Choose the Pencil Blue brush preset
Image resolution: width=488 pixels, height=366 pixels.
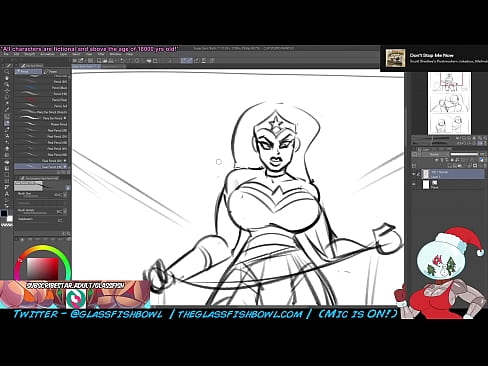tap(41, 88)
